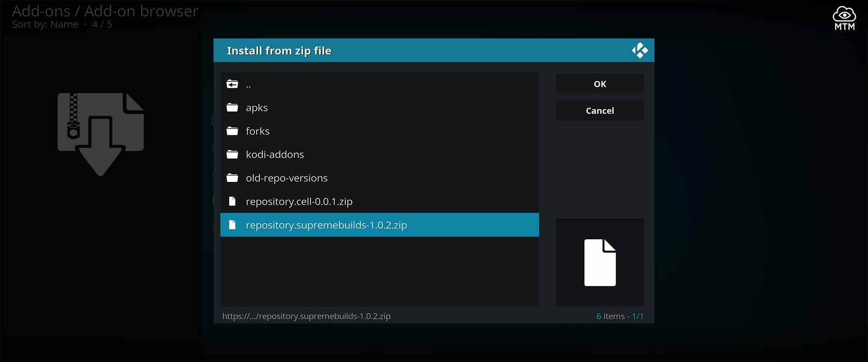Click 'Add-ons / Add-on browser' heading

coord(105,11)
